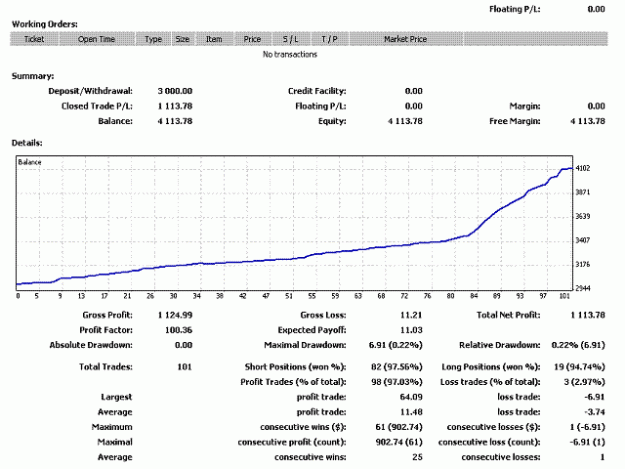
Task: Click the T / P column header
Action: 329,39
